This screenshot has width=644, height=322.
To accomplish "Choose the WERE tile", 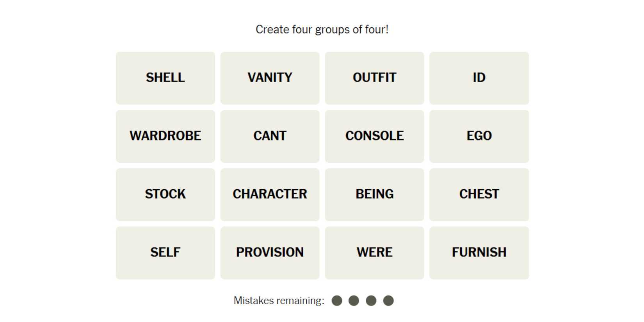I will pos(374,253).
